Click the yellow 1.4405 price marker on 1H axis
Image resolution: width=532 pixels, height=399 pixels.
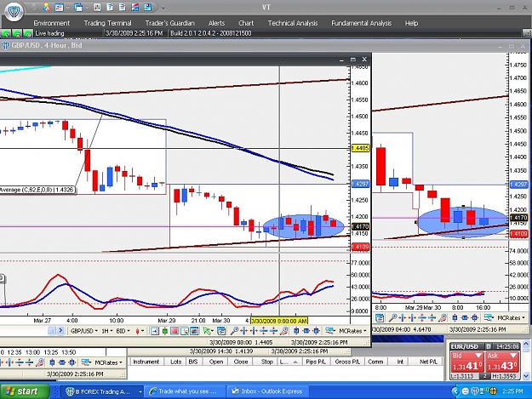(x=360, y=148)
